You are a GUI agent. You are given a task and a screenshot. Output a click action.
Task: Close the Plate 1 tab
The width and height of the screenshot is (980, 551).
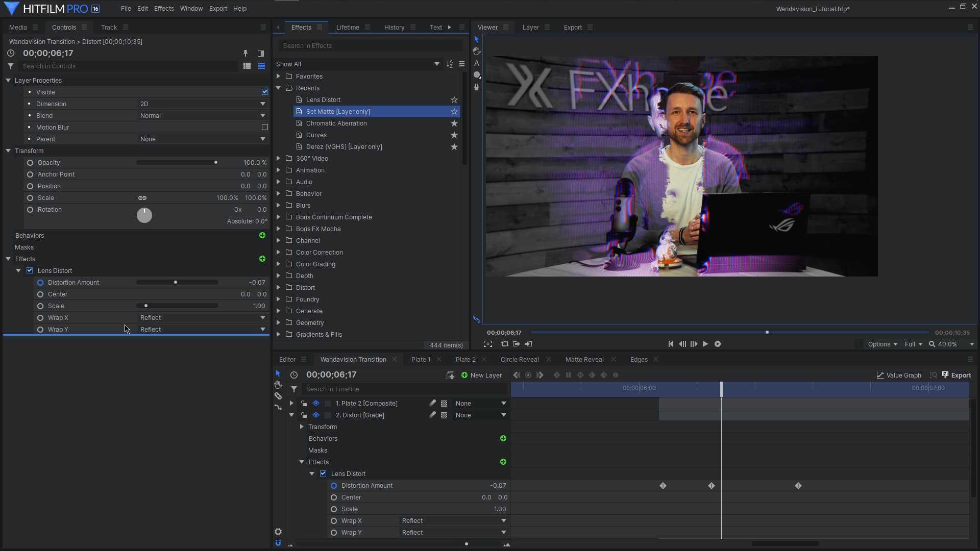[439, 360]
